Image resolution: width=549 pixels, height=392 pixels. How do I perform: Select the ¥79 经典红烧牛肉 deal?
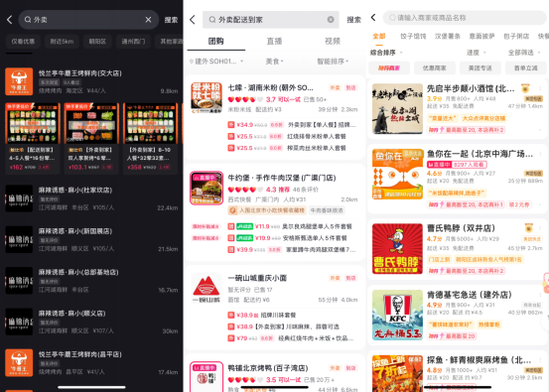292,338
